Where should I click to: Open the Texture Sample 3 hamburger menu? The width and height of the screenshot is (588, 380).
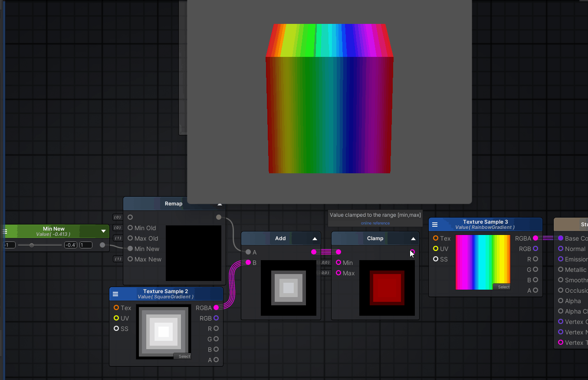click(435, 225)
